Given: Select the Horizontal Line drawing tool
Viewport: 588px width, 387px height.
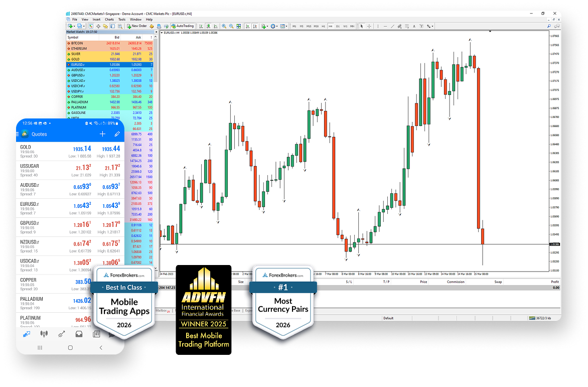Looking at the screenshot, I should tap(385, 26).
